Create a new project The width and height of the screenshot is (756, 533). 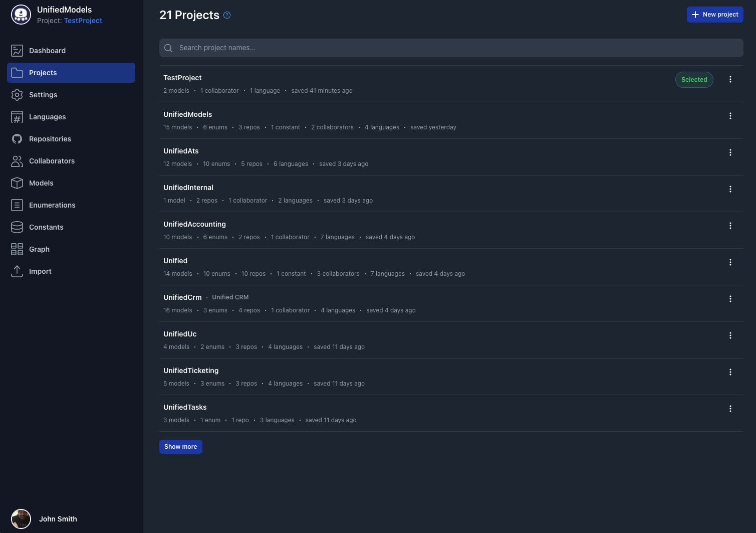(x=715, y=15)
